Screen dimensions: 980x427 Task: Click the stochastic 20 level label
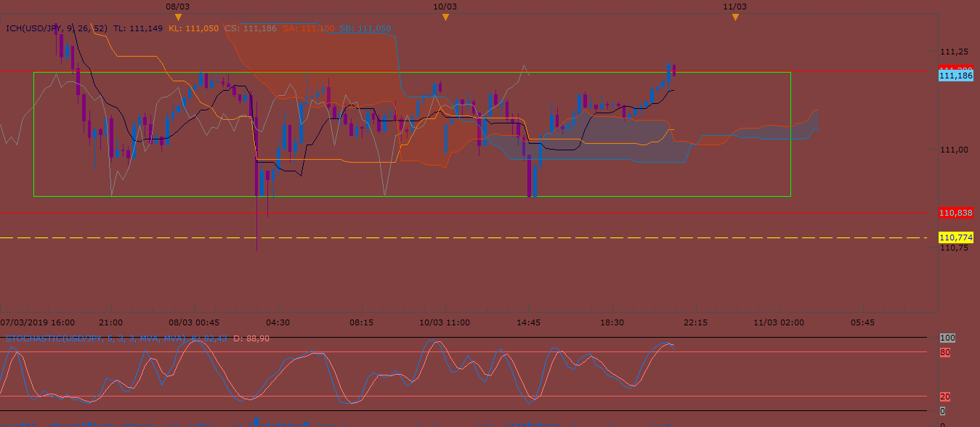coord(944,397)
